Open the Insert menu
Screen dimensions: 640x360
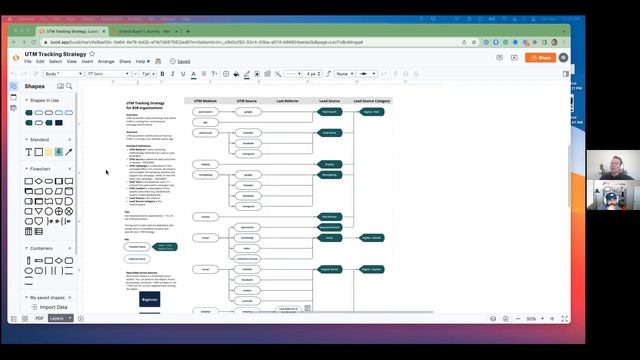pos(87,62)
